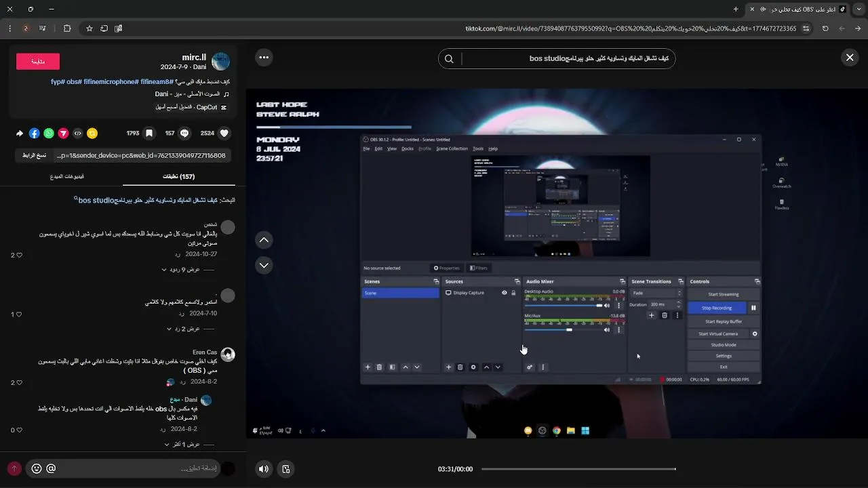Like the video with heart icon
The image size is (868, 488).
224,134
